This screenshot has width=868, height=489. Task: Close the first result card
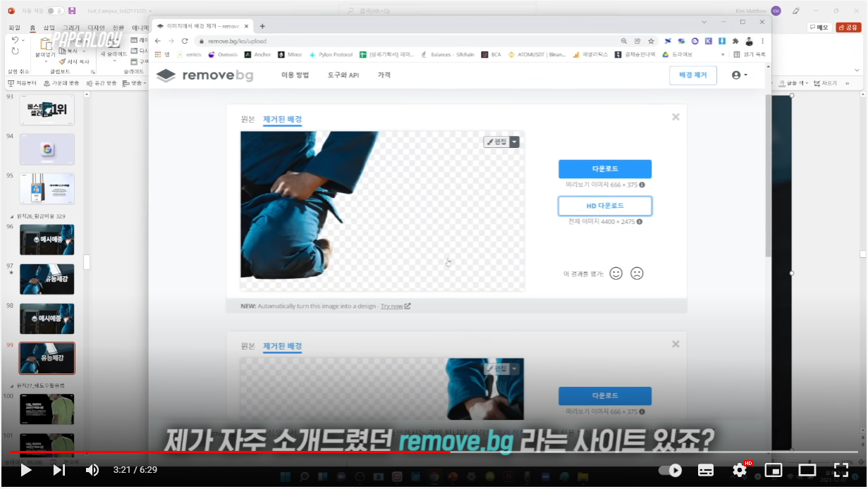676,117
